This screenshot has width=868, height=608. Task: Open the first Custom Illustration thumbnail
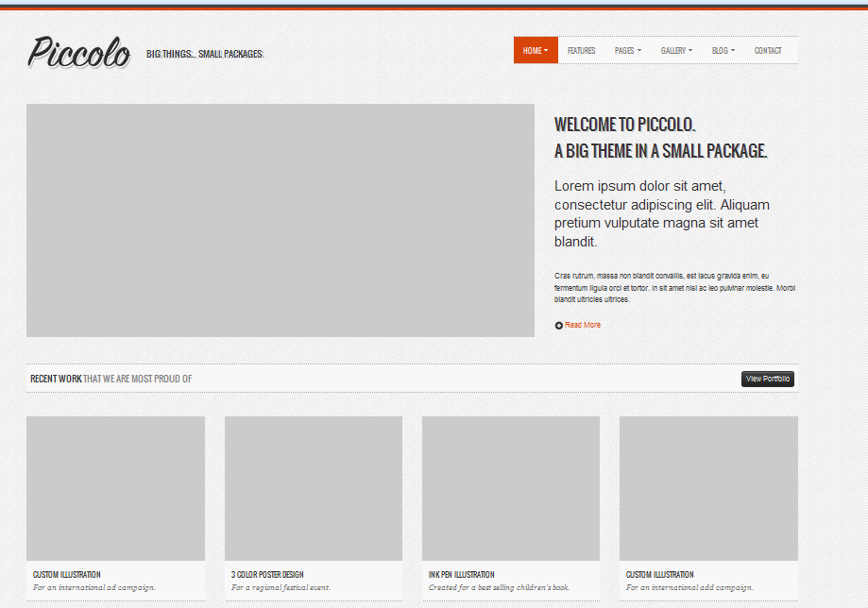[115, 488]
